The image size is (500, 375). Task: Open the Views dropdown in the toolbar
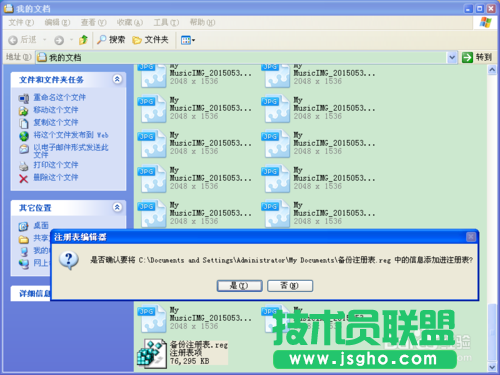pyautogui.click(x=188, y=40)
